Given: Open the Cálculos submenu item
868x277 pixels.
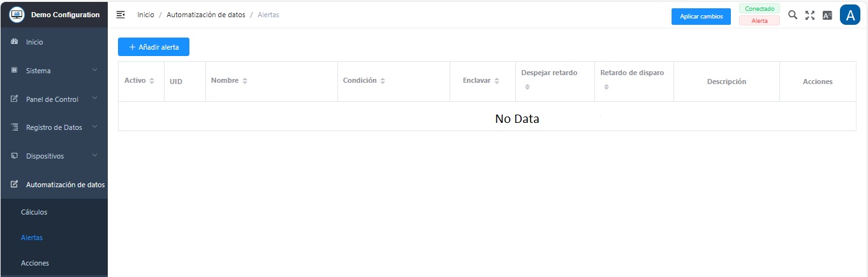Looking at the screenshot, I should [x=34, y=212].
